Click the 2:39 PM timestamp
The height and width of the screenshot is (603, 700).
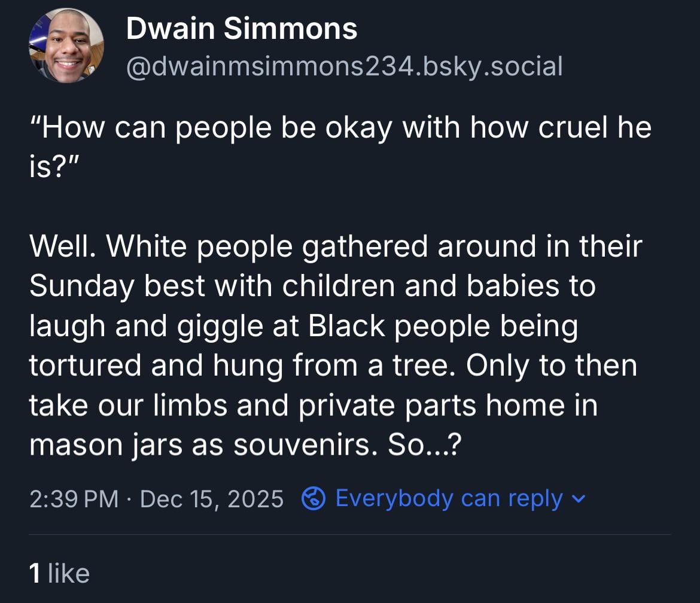point(74,498)
